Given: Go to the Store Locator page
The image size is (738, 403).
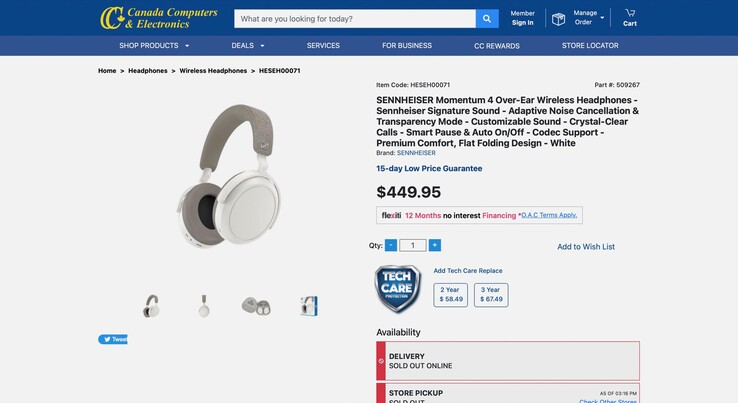Looking at the screenshot, I should 590,46.
